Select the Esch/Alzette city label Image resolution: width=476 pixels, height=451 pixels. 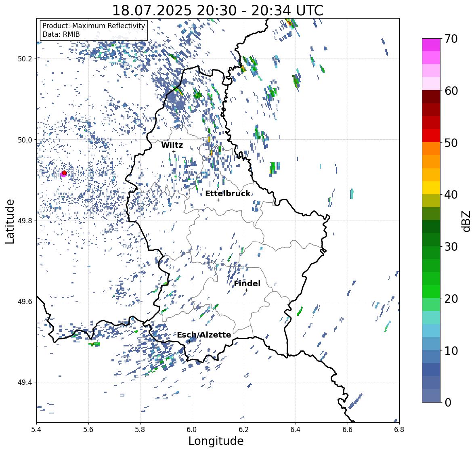pyautogui.click(x=204, y=335)
